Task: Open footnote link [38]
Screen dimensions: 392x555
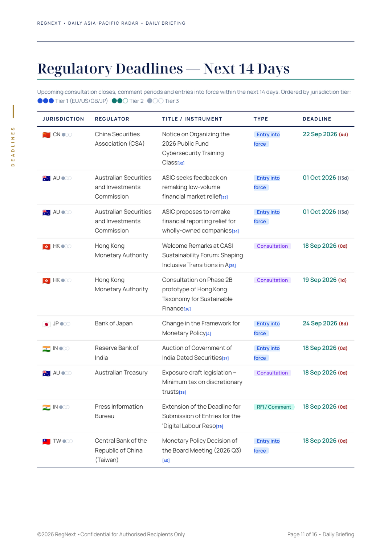Action: [183, 392]
